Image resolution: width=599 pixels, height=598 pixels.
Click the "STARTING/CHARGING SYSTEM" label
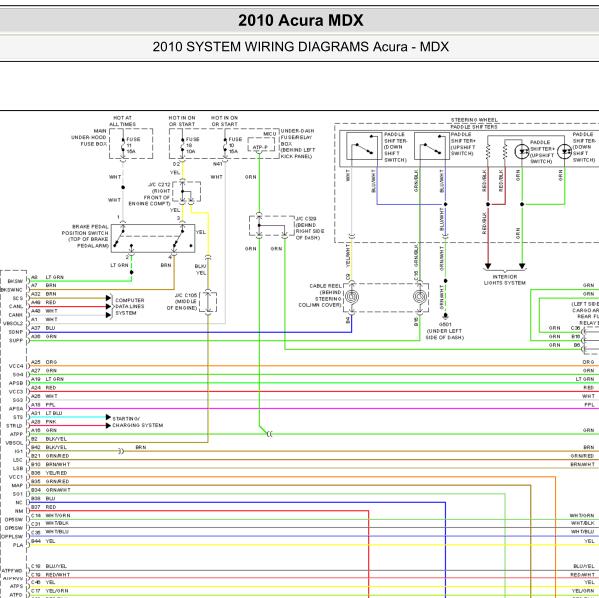coord(138,422)
